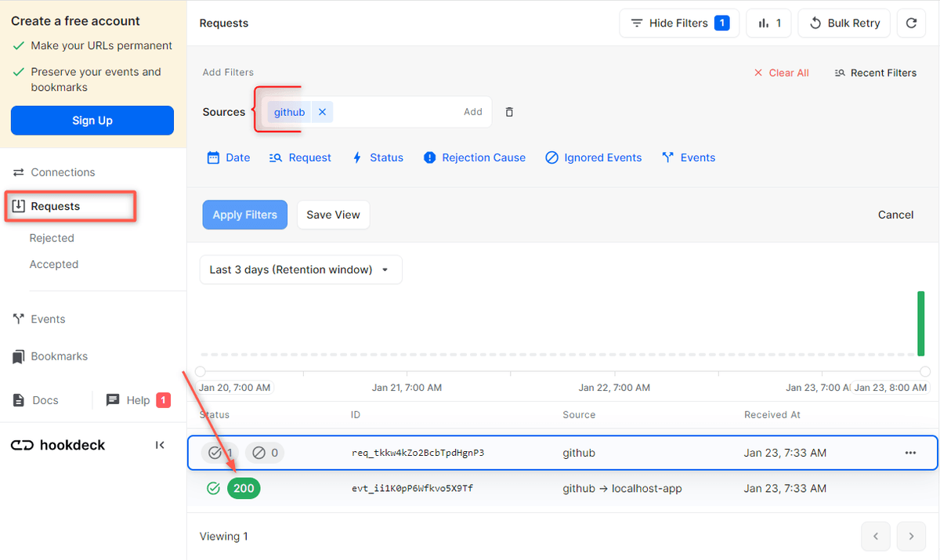Click the left timeline range slider handle

[201, 371]
